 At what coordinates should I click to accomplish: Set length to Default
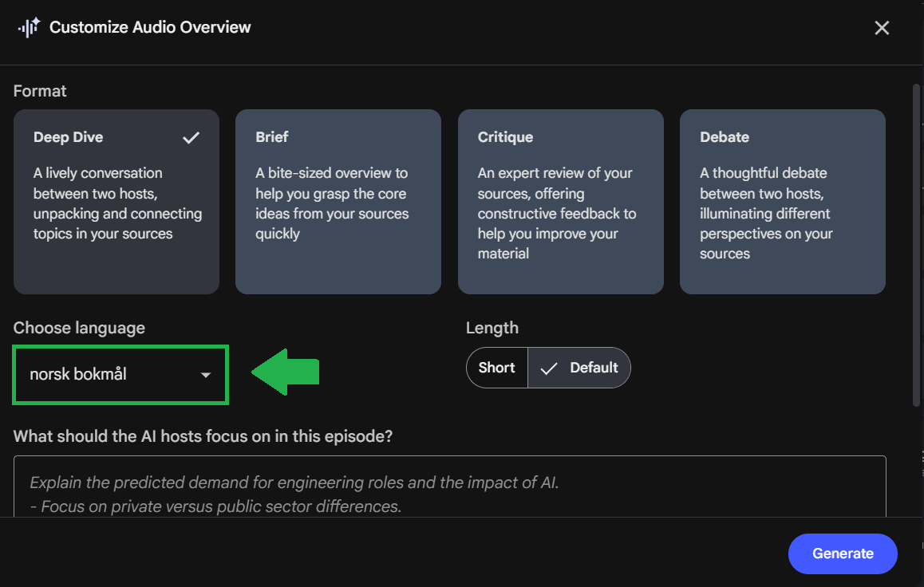pyautogui.click(x=580, y=368)
